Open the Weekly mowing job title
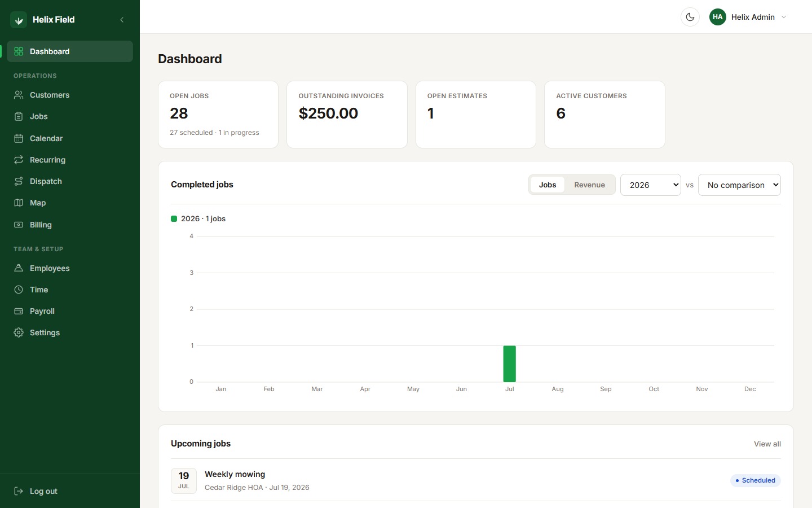 click(x=235, y=474)
